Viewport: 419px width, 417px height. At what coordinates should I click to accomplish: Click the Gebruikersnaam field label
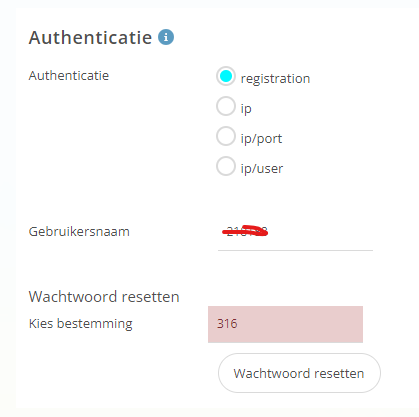pos(79,231)
